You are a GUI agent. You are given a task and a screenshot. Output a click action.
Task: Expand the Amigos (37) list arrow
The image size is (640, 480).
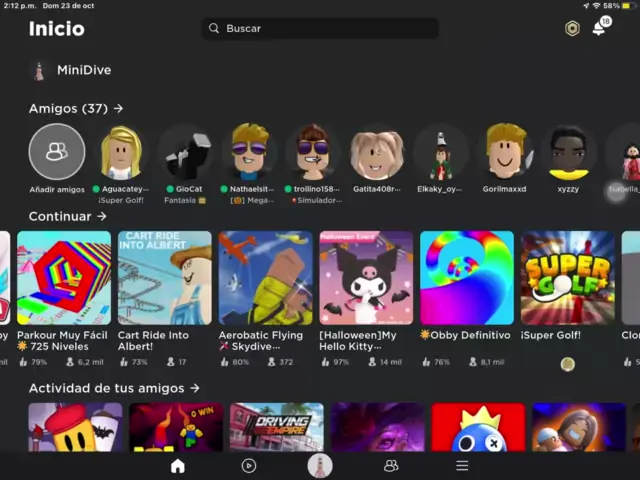point(118,108)
